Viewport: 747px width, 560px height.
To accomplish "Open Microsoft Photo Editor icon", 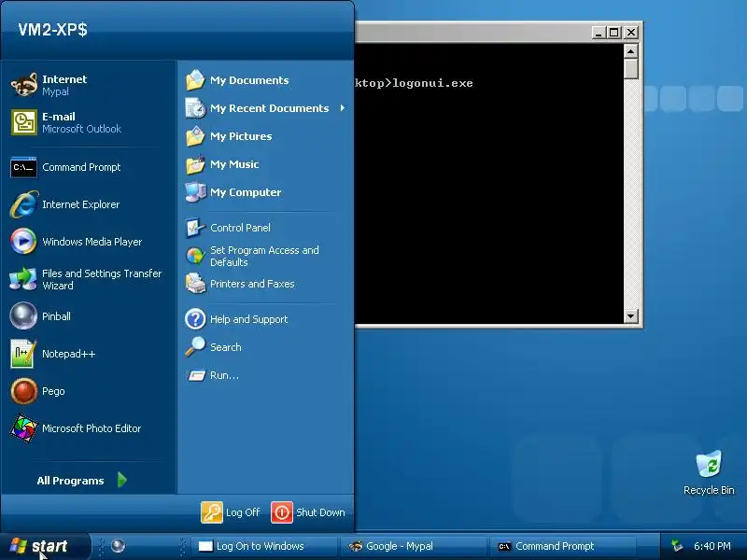I will point(23,428).
